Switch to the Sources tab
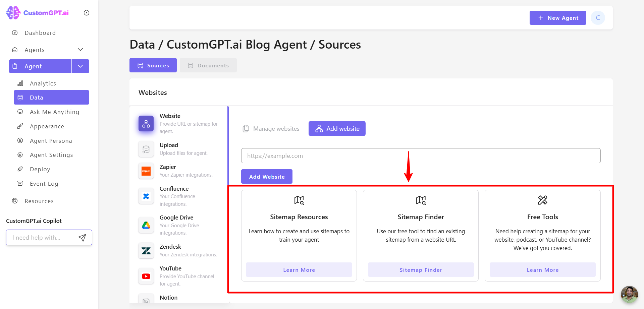 (x=153, y=65)
